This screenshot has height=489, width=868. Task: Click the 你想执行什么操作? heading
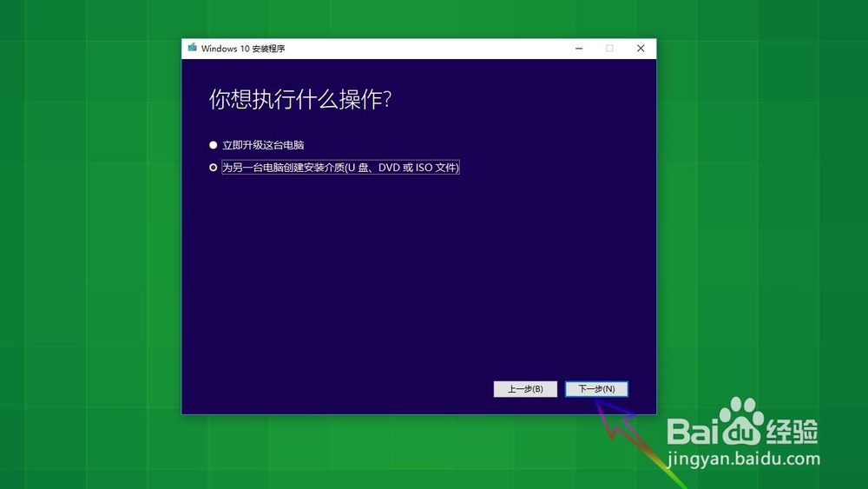coord(300,99)
